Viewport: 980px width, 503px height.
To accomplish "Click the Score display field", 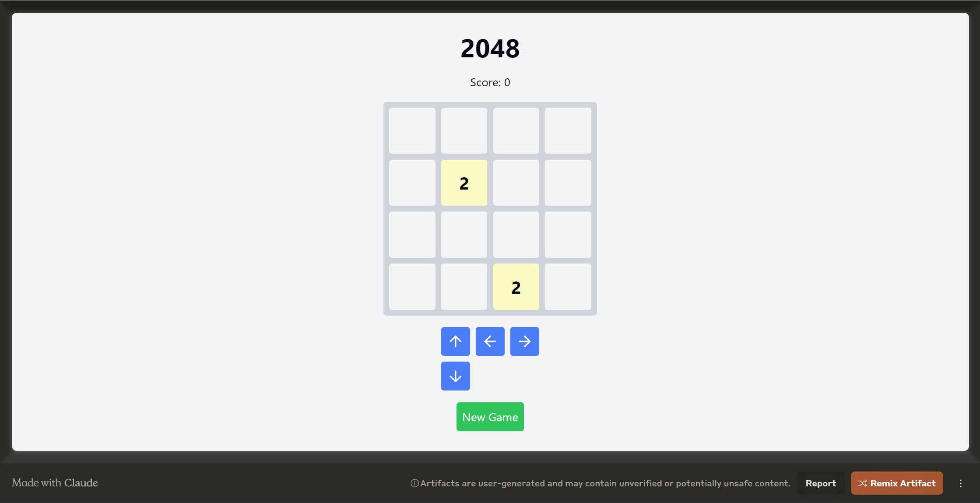I will pos(490,82).
